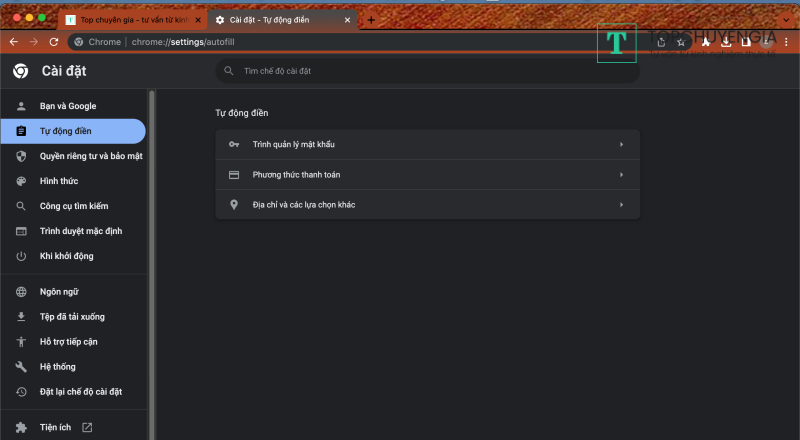Open Khi khởi động sidebar item
This screenshot has height=440, width=800.
pos(67,256)
